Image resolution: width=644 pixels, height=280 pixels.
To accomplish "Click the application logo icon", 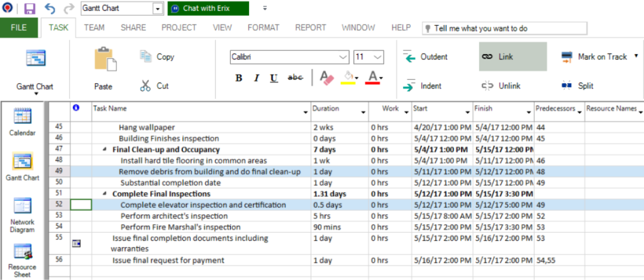I will tap(8, 8).
